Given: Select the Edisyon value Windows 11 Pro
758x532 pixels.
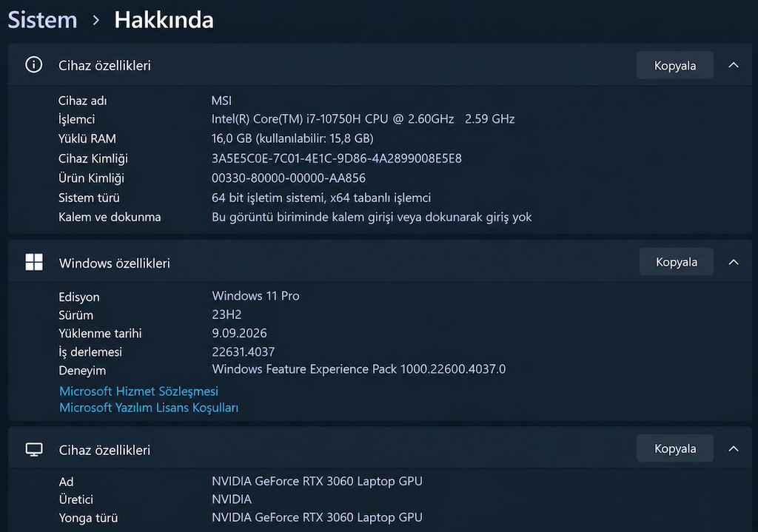Looking at the screenshot, I should (255, 296).
